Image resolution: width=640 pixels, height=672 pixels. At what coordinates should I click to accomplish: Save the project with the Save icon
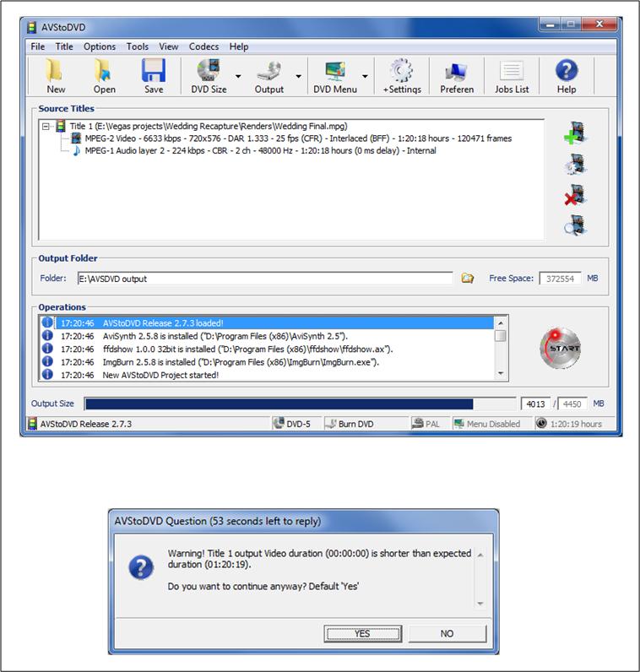tap(154, 76)
